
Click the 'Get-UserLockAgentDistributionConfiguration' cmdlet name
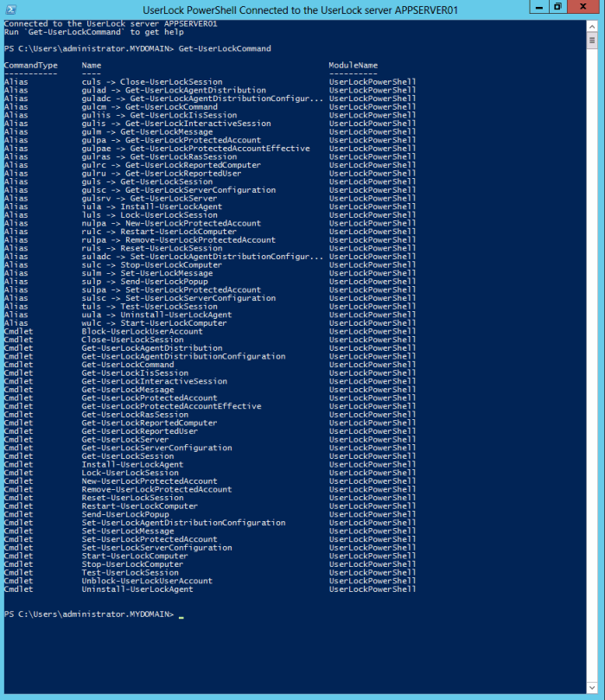pos(183,357)
